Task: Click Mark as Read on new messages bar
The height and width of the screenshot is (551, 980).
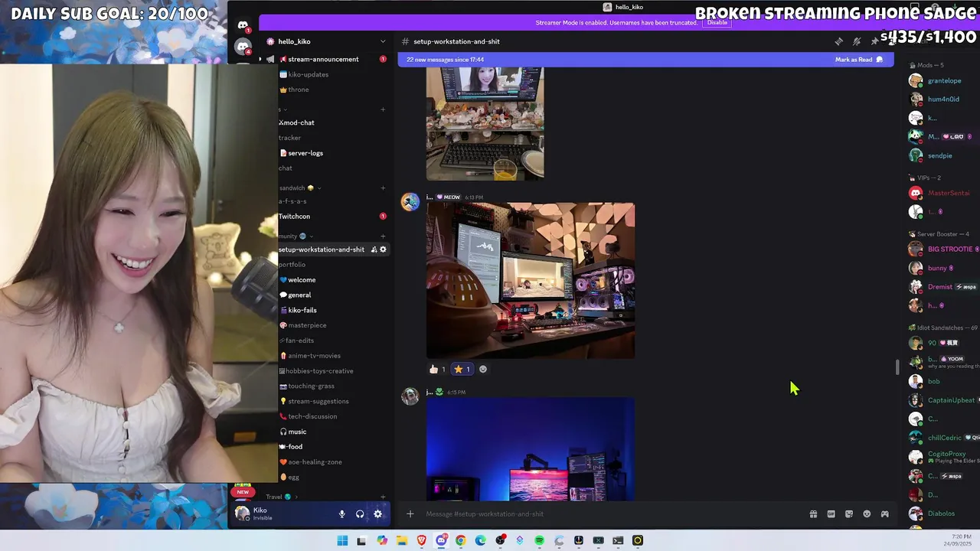Action: (858, 60)
